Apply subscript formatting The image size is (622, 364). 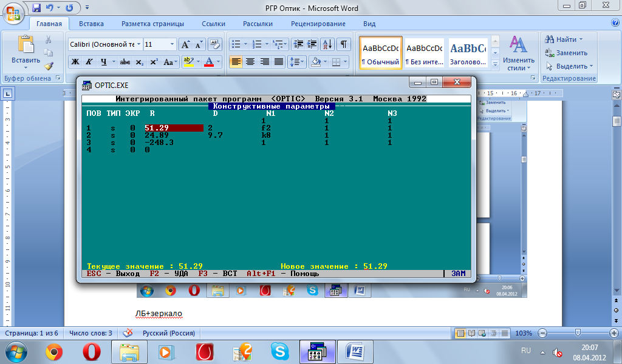pyautogui.click(x=139, y=62)
